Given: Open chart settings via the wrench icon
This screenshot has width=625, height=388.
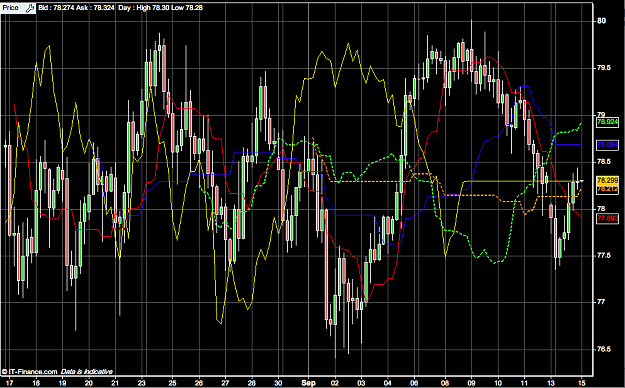Looking at the screenshot, I should [30, 8].
